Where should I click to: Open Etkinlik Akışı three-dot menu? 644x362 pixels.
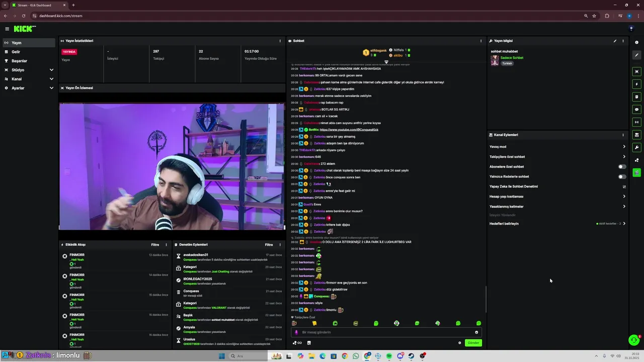point(166,245)
